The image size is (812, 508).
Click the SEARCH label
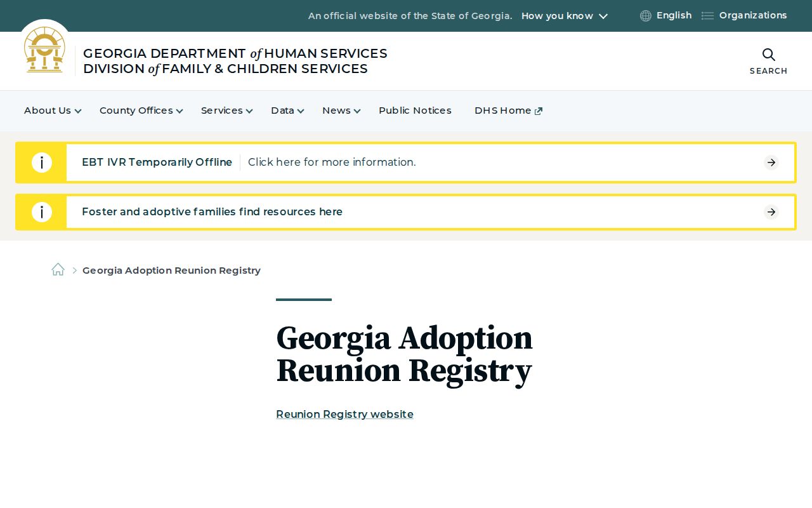pos(768,71)
